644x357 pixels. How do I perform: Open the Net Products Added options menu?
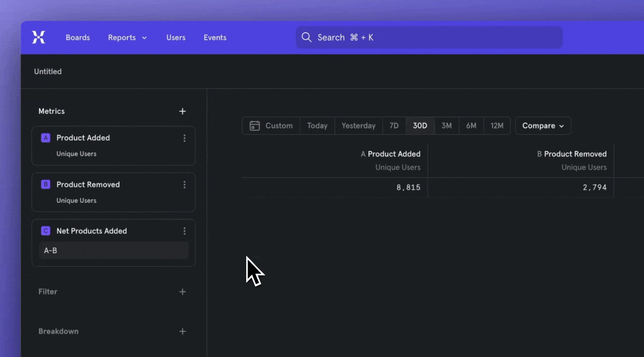point(184,231)
